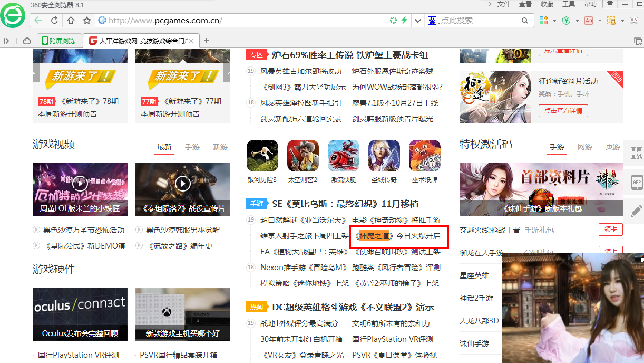Click the cloud icon beside the tab strip
The height and width of the screenshot is (363, 644).
[27, 41]
